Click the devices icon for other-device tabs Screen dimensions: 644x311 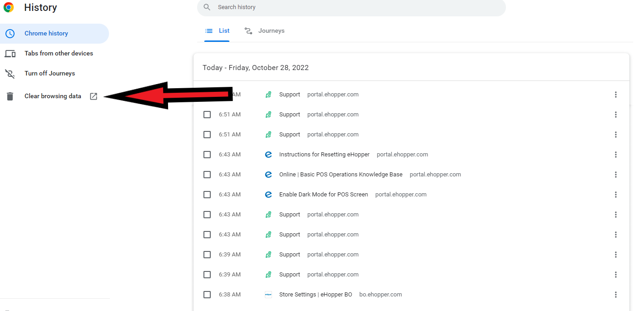(10, 54)
